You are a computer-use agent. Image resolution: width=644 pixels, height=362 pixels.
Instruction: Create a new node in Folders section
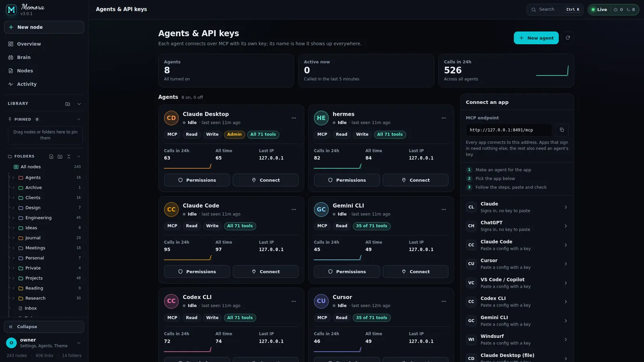coord(51,156)
